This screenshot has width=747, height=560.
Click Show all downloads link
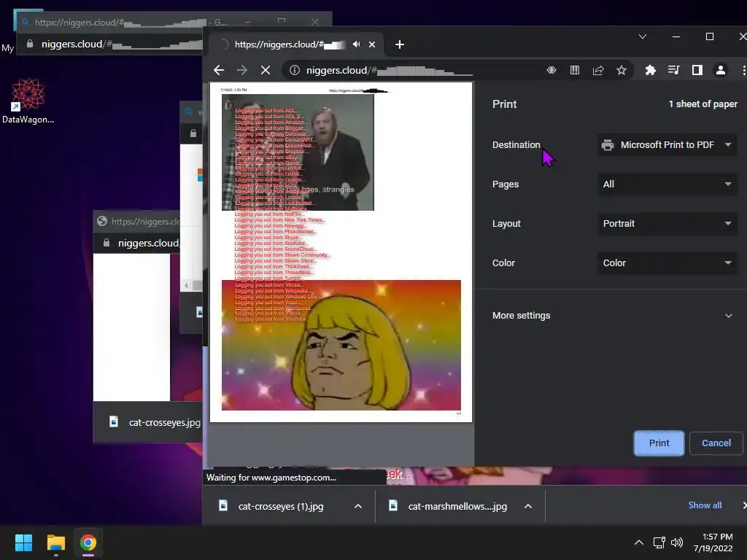coord(705,505)
